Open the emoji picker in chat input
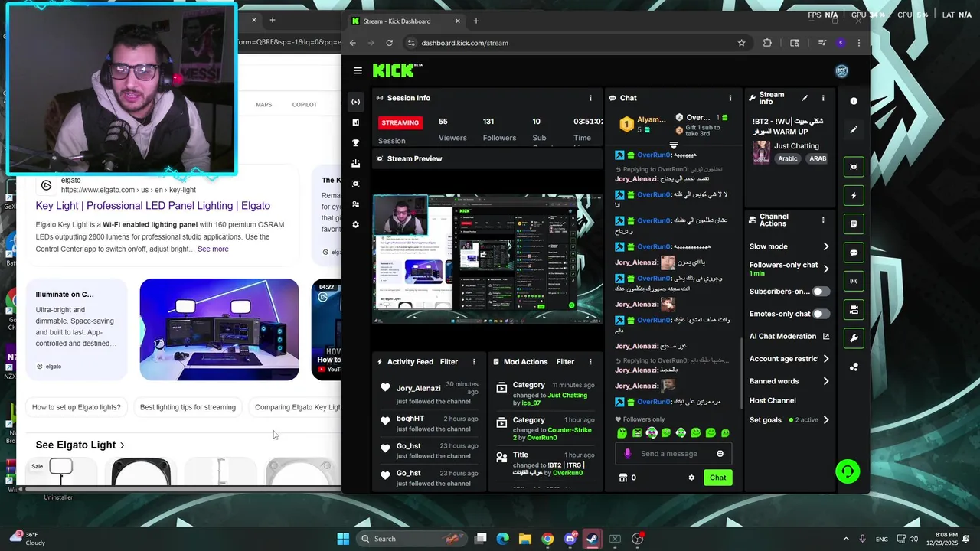Viewport: 980px width, 551px height. coord(720,454)
